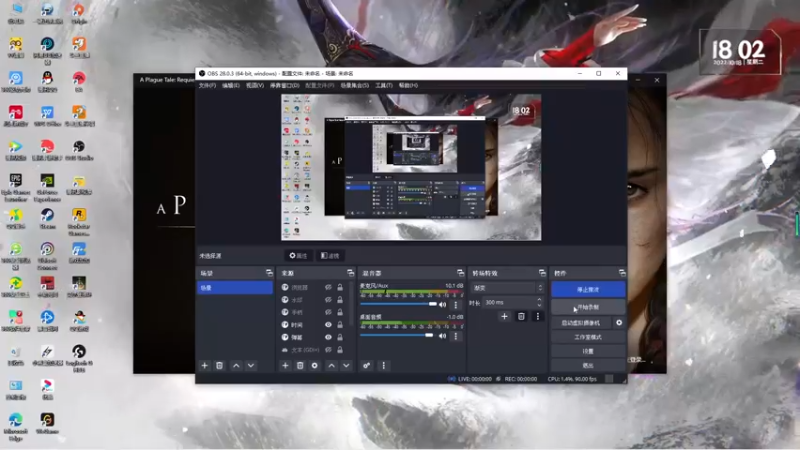
Task: Decrease the transition duration with the down arrow
Action: coord(539,305)
